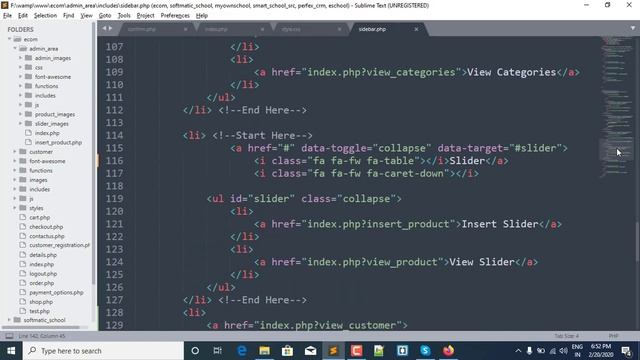Expand the customer folder
Screen dimensions: 640x360
click(15, 152)
